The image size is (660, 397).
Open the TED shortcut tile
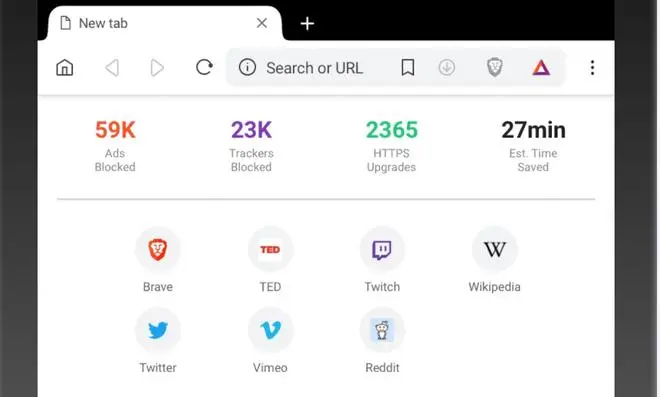click(270, 260)
